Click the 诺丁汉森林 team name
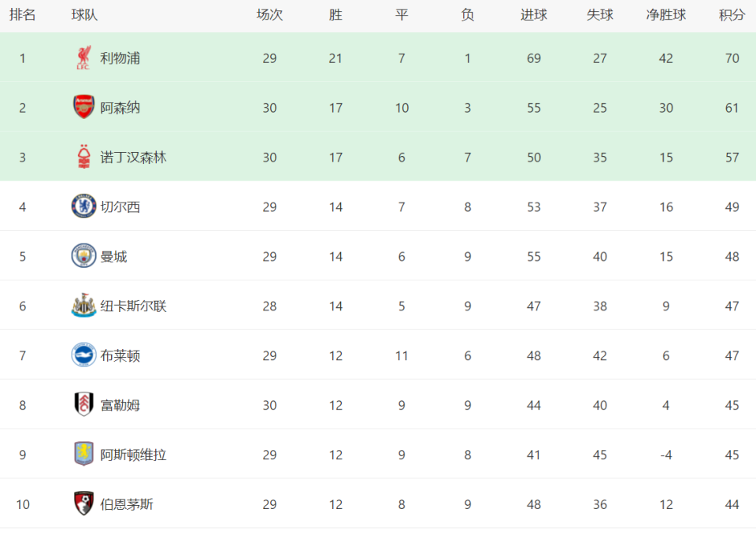 133,158
